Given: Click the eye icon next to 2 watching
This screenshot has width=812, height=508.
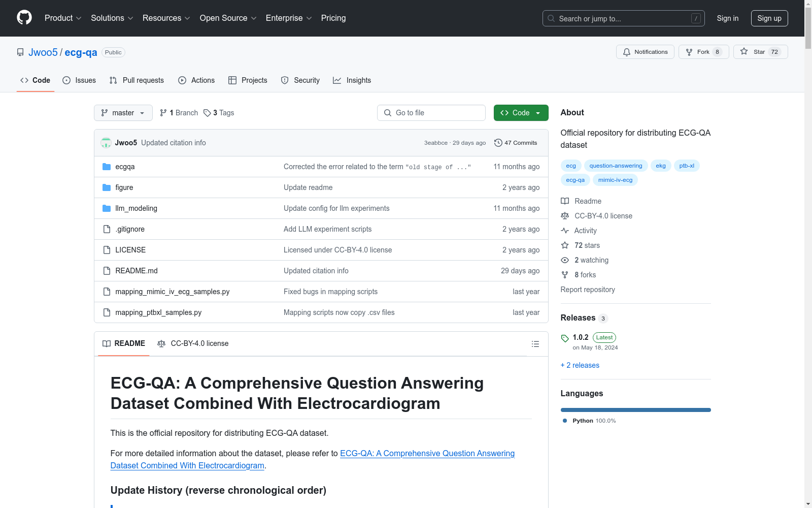Looking at the screenshot, I should pyautogui.click(x=565, y=260).
